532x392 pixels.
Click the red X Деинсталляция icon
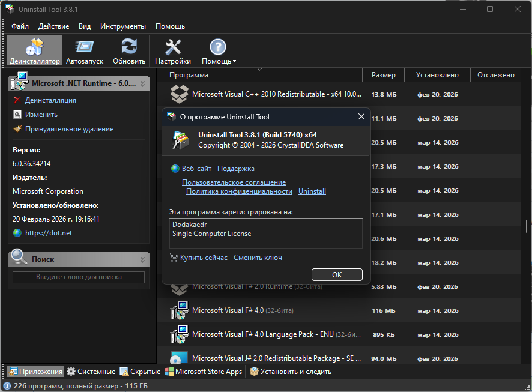[17, 100]
